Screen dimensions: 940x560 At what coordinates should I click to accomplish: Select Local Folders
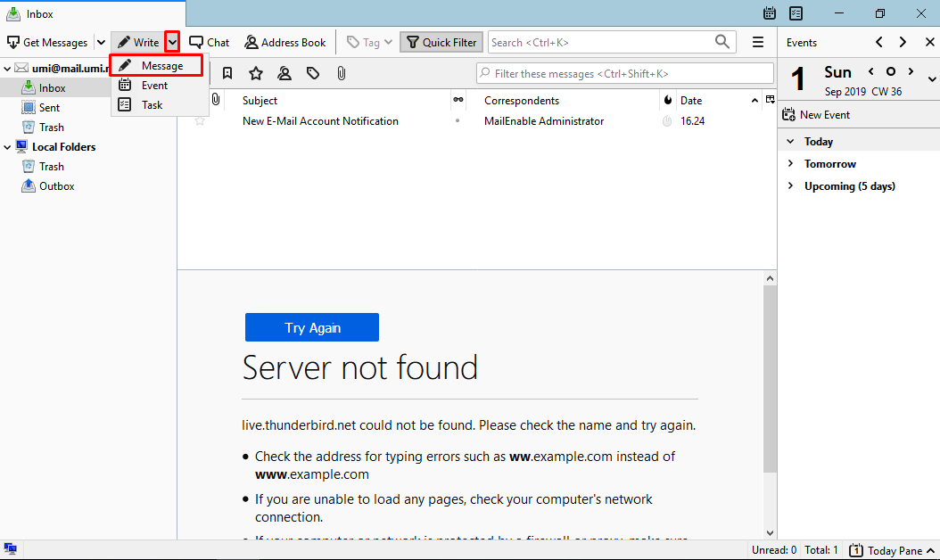[63, 147]
